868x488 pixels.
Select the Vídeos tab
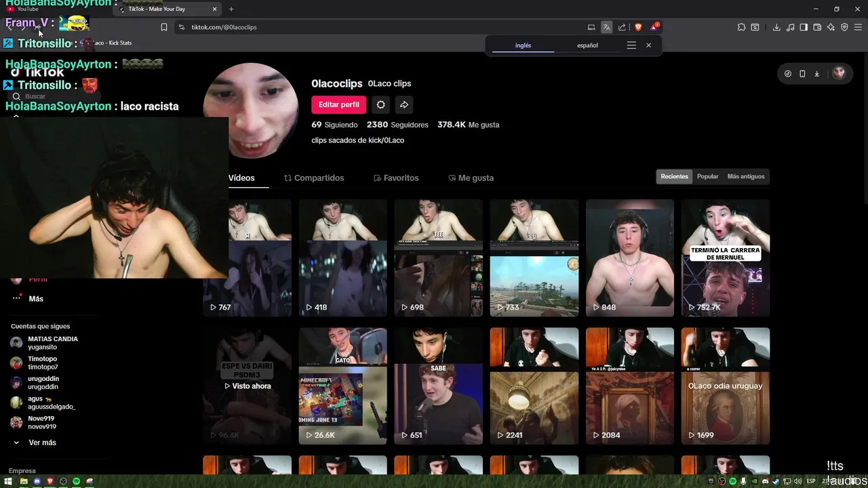(241, 178)
